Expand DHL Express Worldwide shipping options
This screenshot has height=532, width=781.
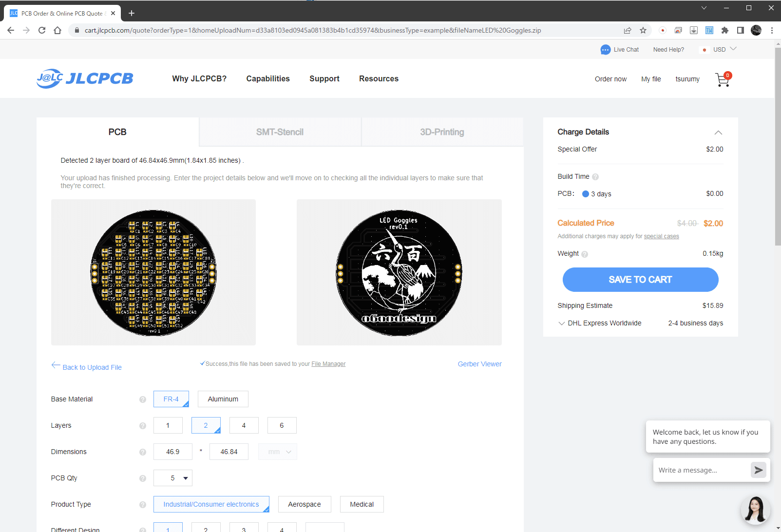pyautogui.click(x=562, y=323)
